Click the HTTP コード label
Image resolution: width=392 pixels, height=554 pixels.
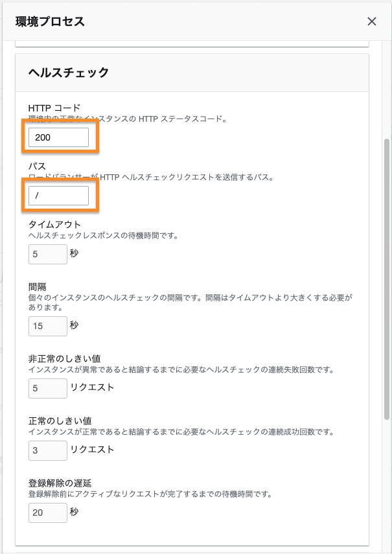click(x=54, y=108)
